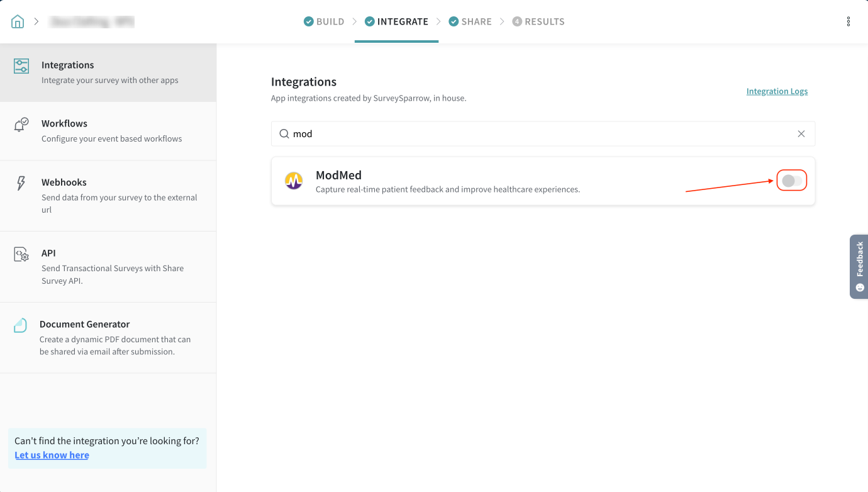Click the integrations search input field
The image size is (868, 492).
click(541, 134)
